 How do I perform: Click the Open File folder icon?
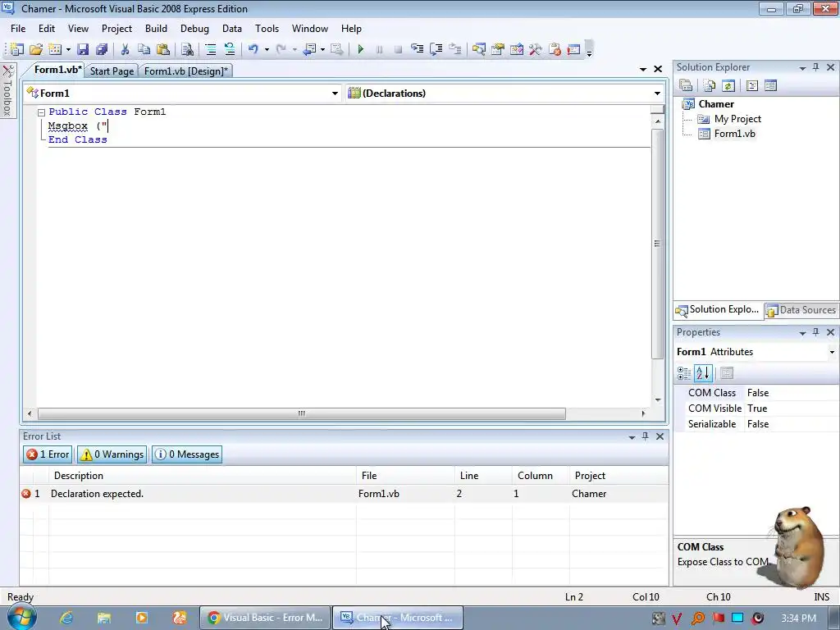(36, 49)
